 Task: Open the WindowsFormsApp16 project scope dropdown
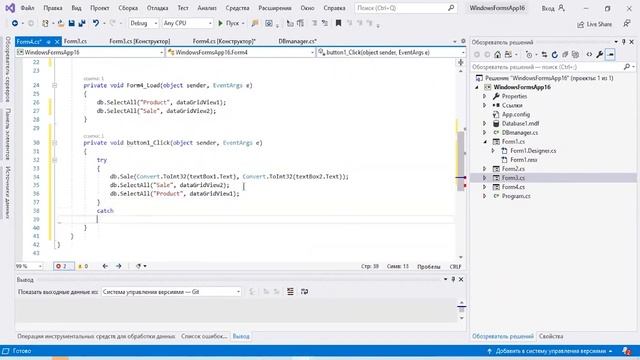(90, 52)
